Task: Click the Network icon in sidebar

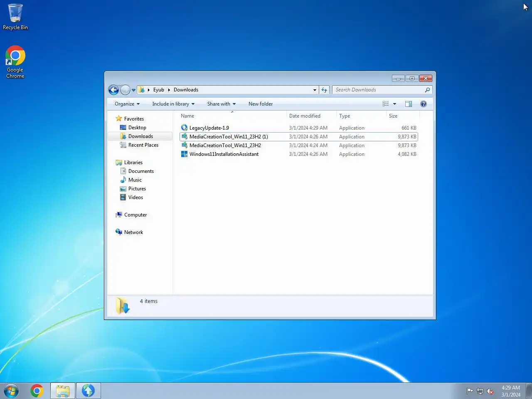Action: (119, 232)
